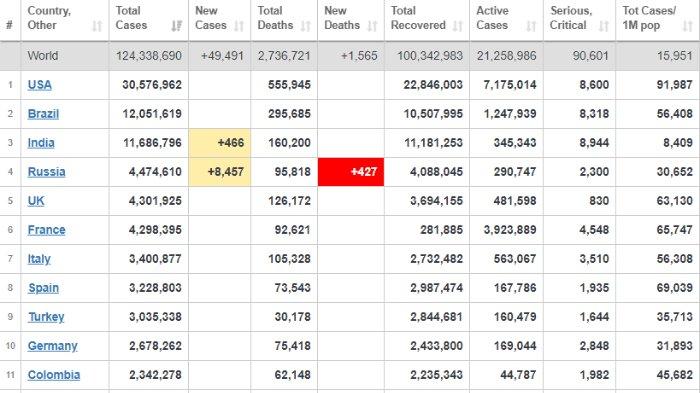The height and width of the screenshot is (393, 700).
Task: Open the Russia country link
Action: pos(46,172)
